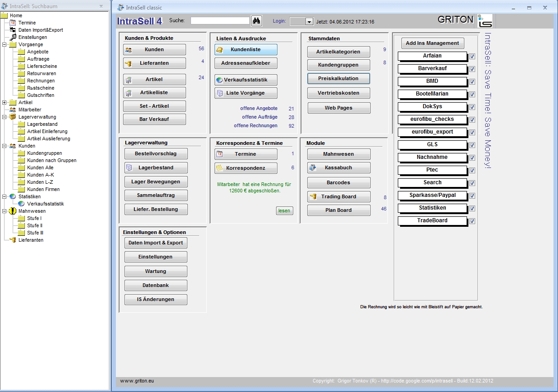Click the Kunden people icon in tree
Screen dimensions: 558x392
click(x=13, y=146)
